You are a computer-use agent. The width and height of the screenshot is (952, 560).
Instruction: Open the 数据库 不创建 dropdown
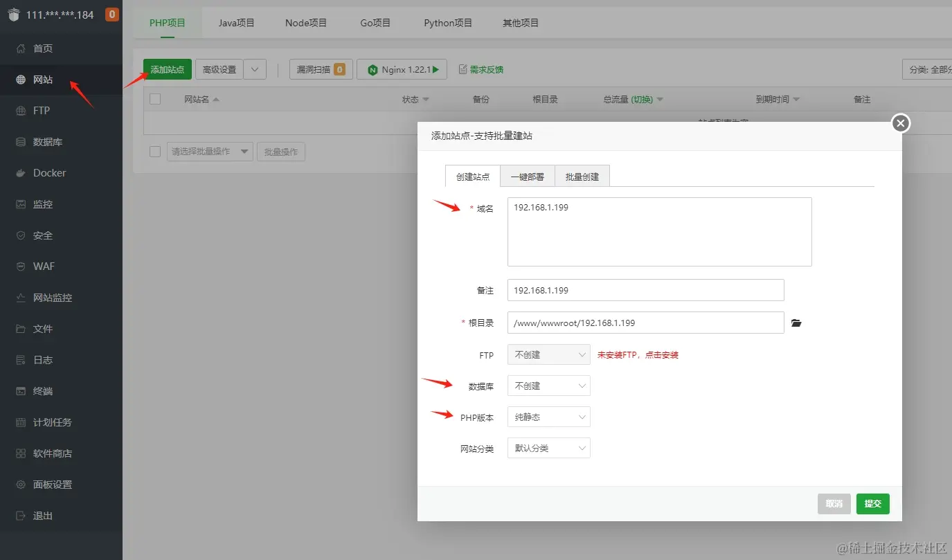click(549, 386)
